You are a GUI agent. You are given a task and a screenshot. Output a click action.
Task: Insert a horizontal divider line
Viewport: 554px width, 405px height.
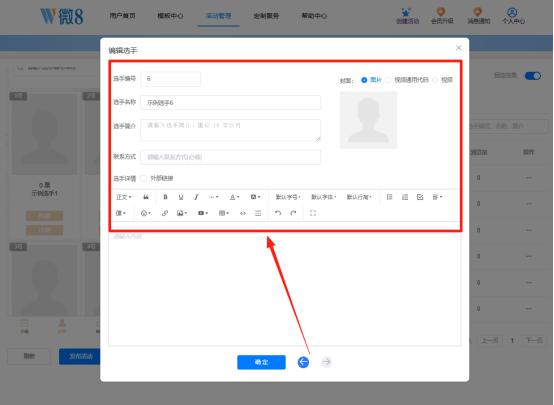[x=258, y=213]
